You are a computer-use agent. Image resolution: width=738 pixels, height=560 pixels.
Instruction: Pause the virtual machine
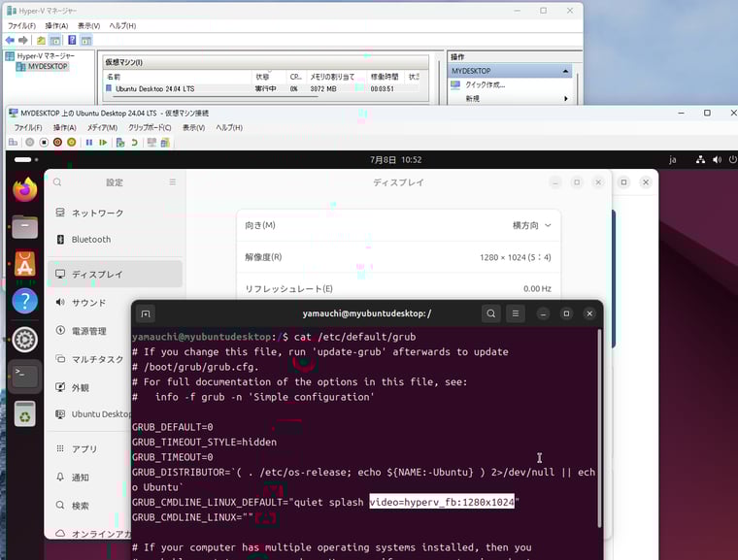pyautogui.click(x=89, y=142)
